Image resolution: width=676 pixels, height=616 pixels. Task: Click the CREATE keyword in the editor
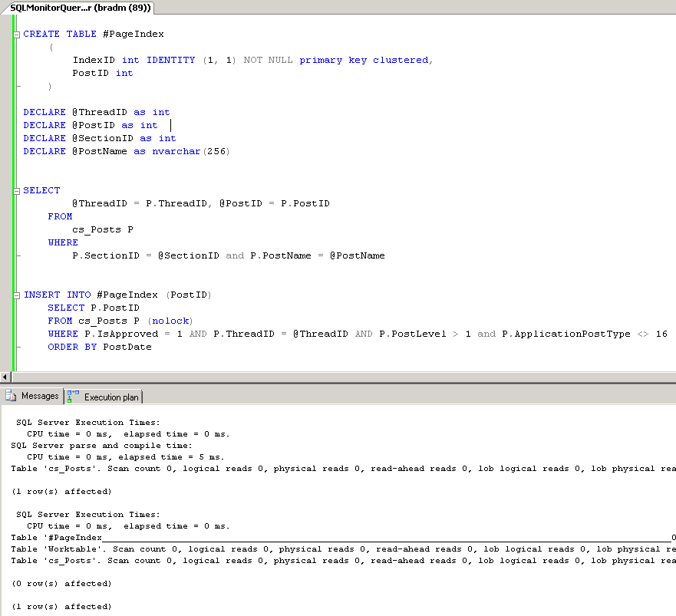point(41,34)
